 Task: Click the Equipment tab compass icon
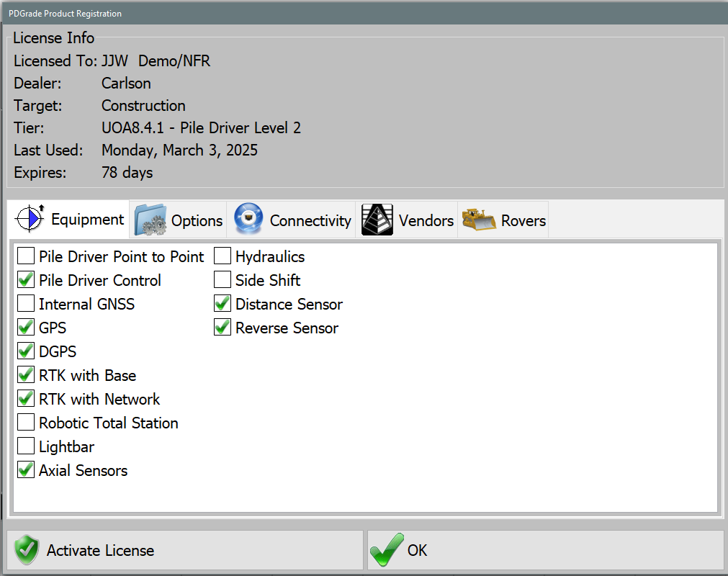(30, 219)
